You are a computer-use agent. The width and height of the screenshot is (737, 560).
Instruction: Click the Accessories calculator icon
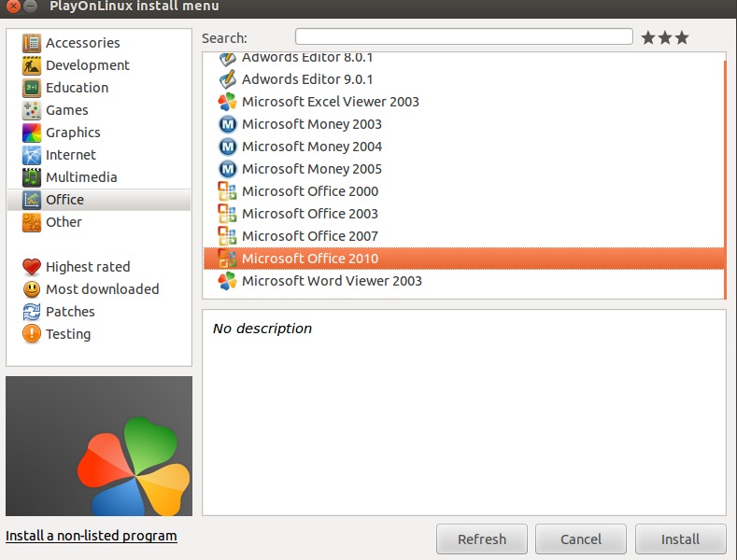click(32, 43)
